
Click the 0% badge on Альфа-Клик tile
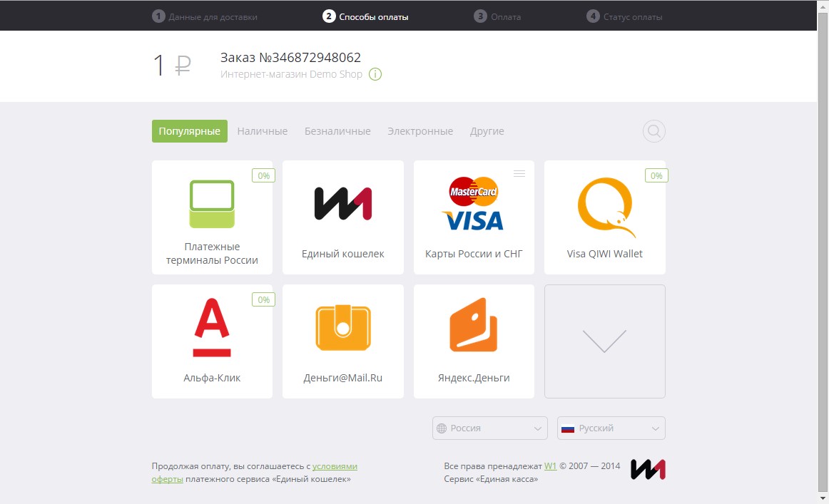pos(263,299)
